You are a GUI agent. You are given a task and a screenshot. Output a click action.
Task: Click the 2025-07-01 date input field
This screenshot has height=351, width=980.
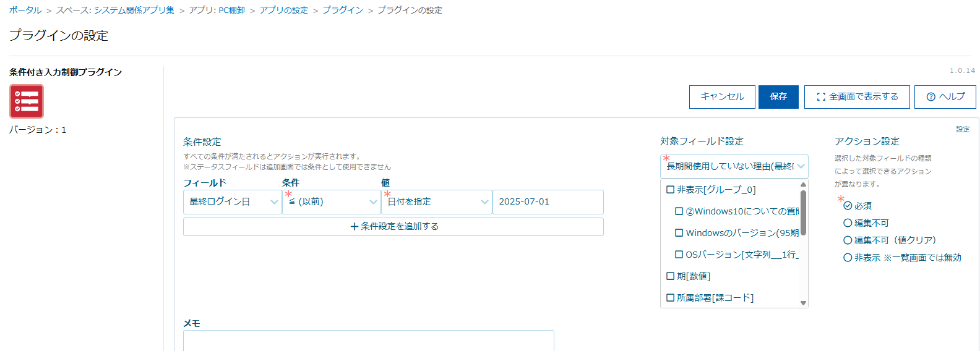pos(548,202)
